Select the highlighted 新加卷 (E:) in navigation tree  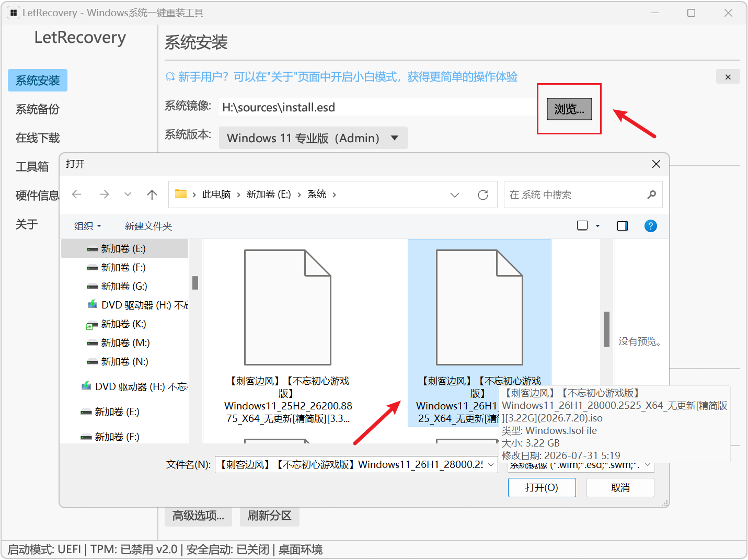coord(124,248)
